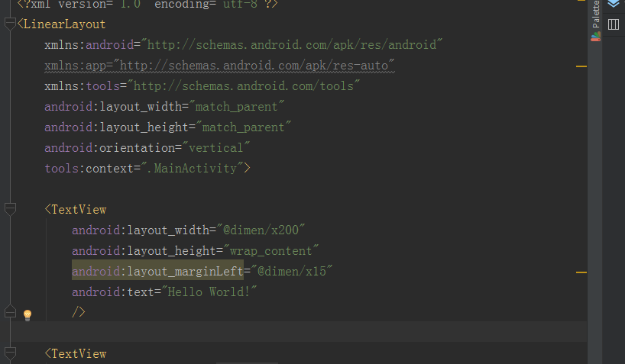Image resolution: width=625 pixels, height=364 pixels.
Task: Click the highlighted android:layout_marginLeft attribute
Action: click(158, 271)
